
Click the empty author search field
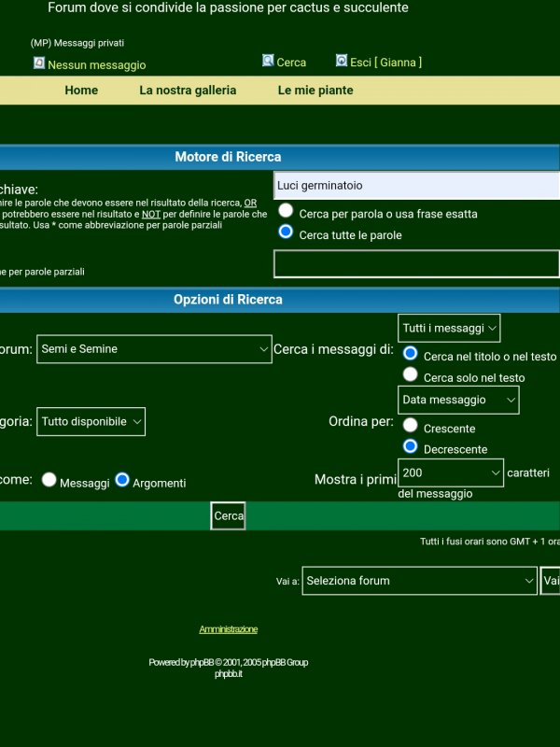click(416, 263)
